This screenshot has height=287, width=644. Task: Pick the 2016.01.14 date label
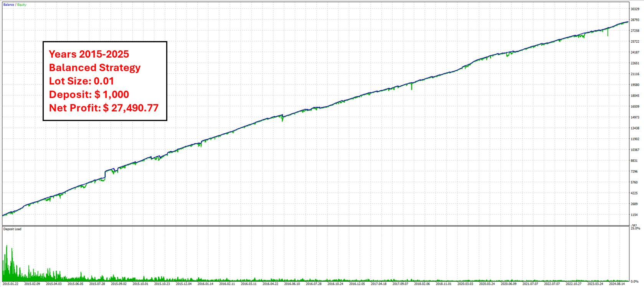click(205, 284)
